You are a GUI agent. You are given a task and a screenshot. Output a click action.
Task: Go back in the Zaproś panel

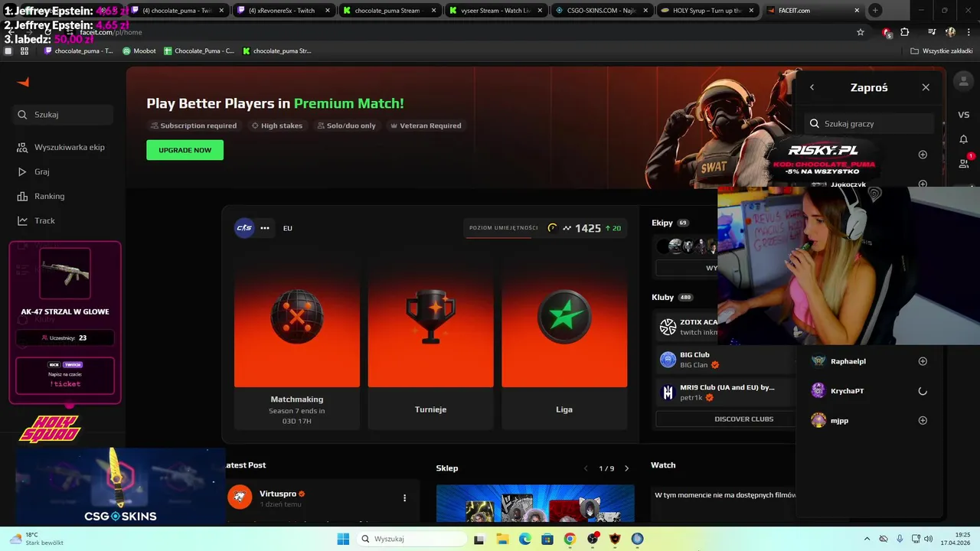coord(812,87)
